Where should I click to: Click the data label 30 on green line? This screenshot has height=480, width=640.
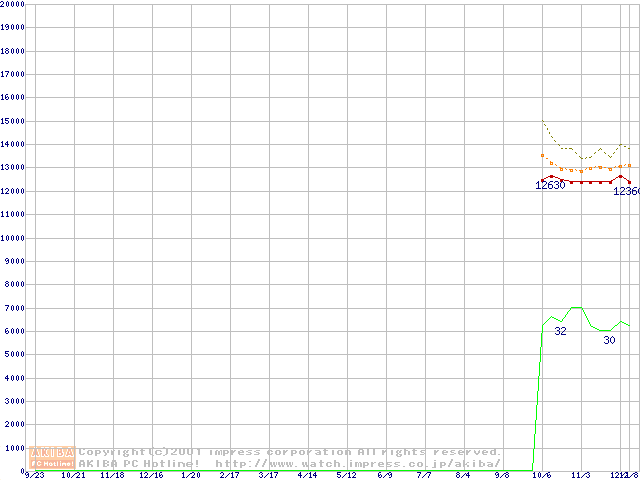pyautogui.click(x=609, y=340)
